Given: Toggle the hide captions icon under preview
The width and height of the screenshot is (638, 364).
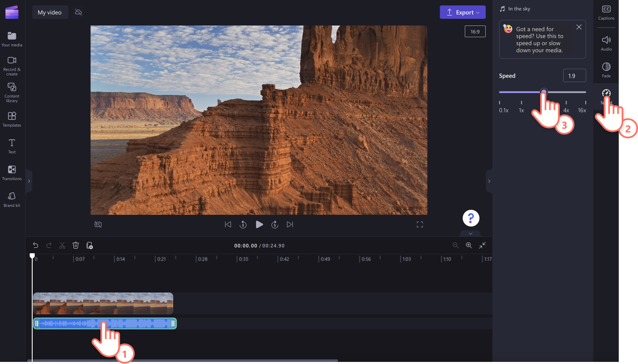Looking at the screenshot, I should (x=98, y=224).
